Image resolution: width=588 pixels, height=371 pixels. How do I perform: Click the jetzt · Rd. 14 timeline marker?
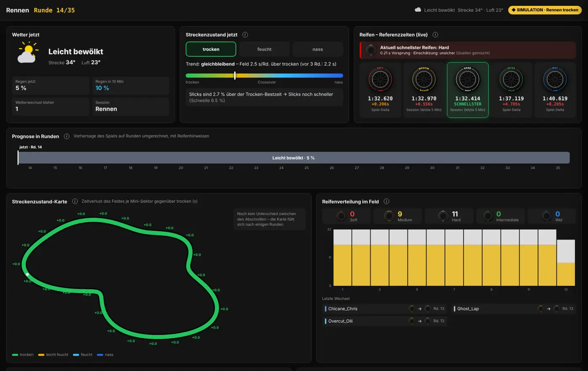31,147
